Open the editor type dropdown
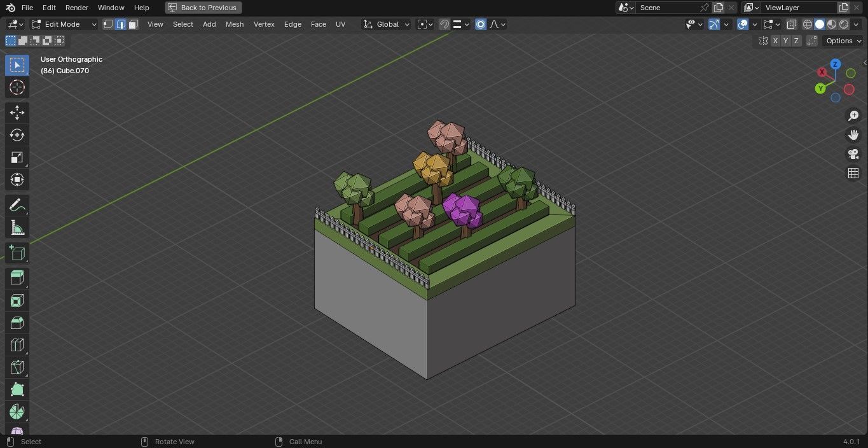Screen dimensions: 868x448 (15, 24)
